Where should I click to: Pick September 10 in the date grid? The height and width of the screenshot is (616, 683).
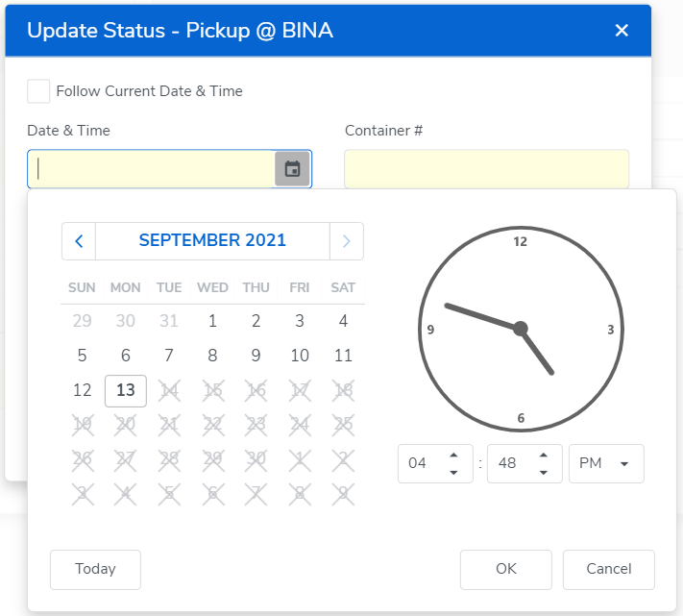(300, 356)
